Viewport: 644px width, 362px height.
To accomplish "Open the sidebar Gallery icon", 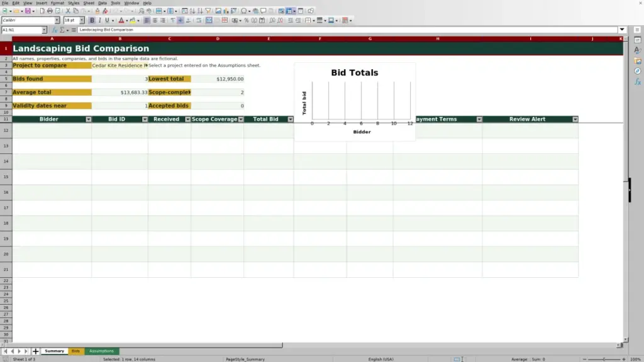I will (x=638, y=61).
